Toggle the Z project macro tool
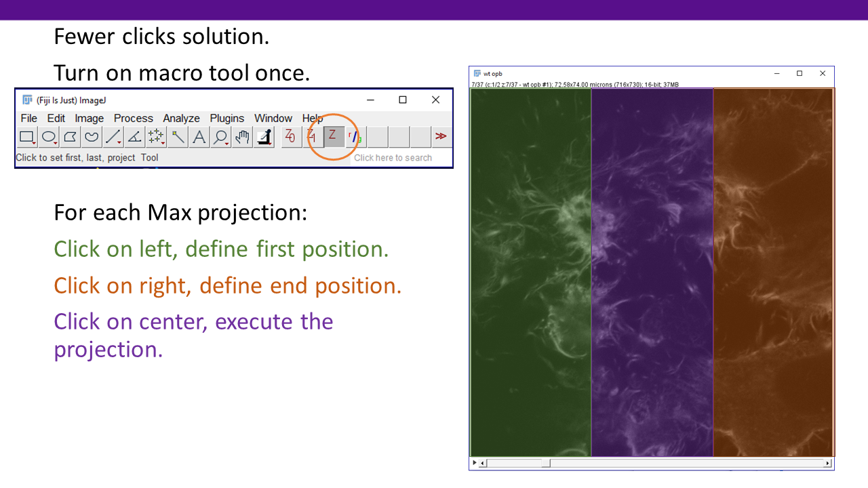 coord(333,137)
